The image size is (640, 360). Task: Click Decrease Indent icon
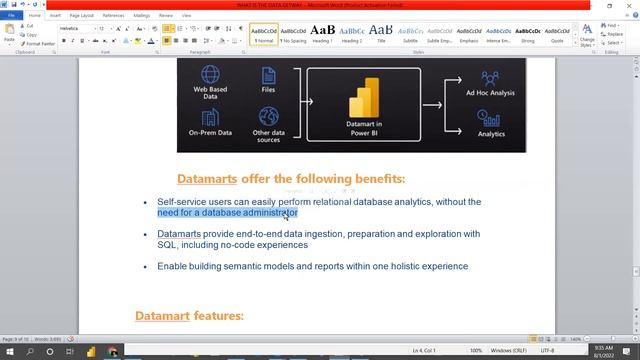pos(208,29)
